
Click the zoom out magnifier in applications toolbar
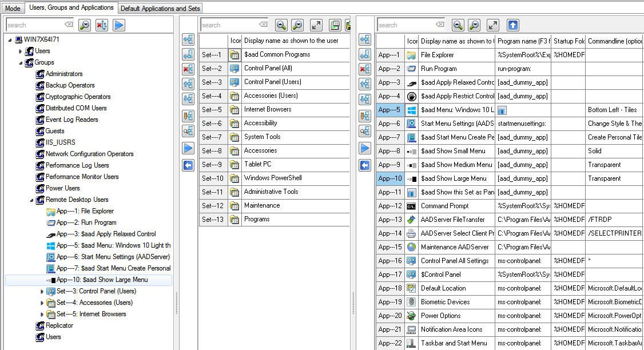pyautogui.click(x=474, y=25)
